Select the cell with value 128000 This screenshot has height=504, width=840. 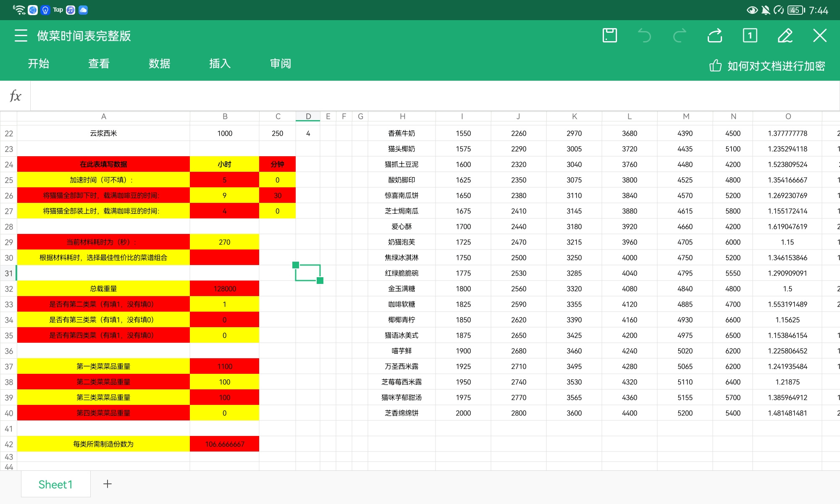tap(225, 289)
